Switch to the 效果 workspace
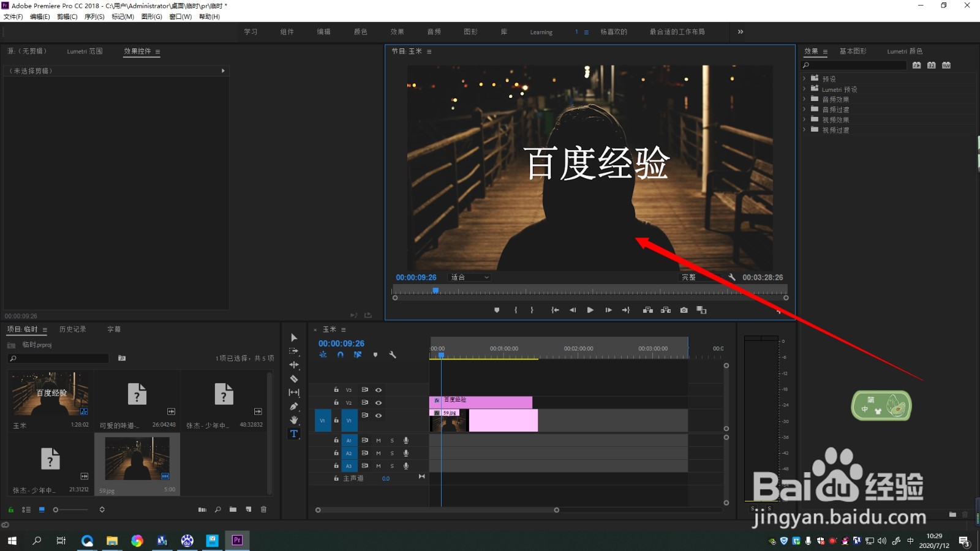The width and height of the screenshot is (980, 551). click(x=398, y=32)
